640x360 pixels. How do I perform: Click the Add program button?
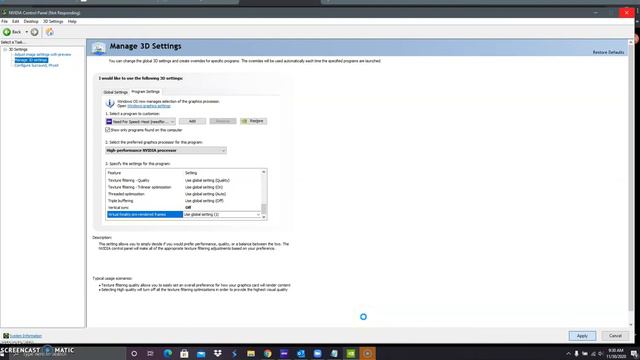point(192,121)
